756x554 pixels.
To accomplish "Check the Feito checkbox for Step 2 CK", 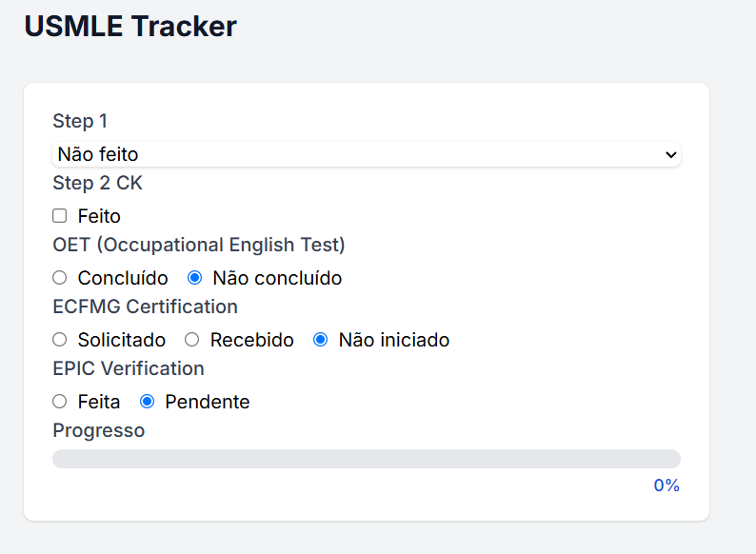I will [x=60, y=216].
